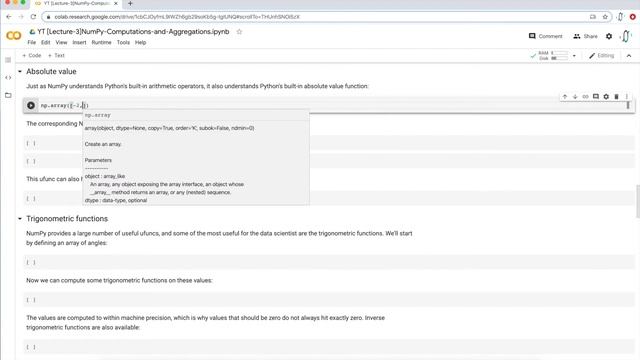Screen dimensions: 640x360
Task: Reload the browser page
Action: [x=33, y=17]
